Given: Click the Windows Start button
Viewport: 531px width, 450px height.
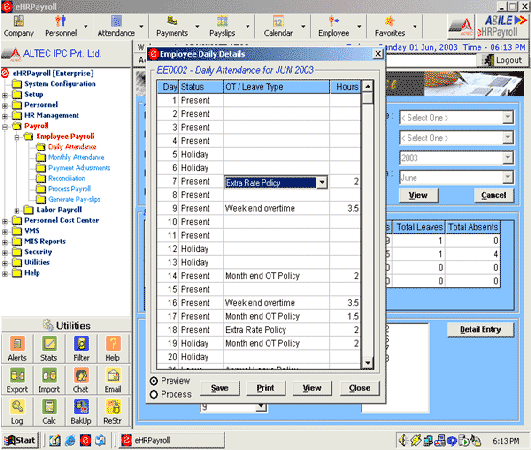Looking at the screenshot, I should tap(20, 440).
